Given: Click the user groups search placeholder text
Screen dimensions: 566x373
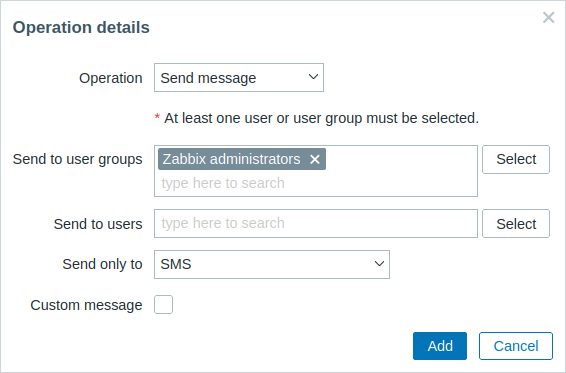Looking at the screenshot, I should click(x=223, y=183).
